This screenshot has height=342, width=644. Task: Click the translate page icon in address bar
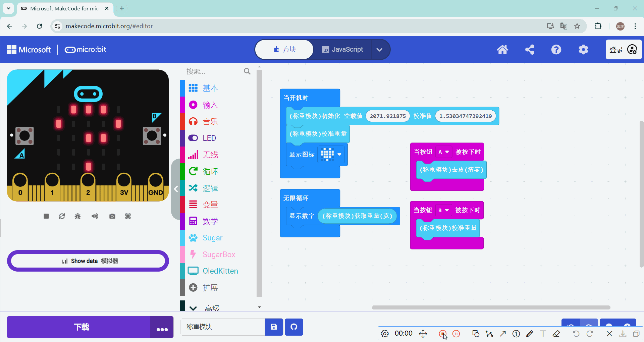[x=563, y=26]
